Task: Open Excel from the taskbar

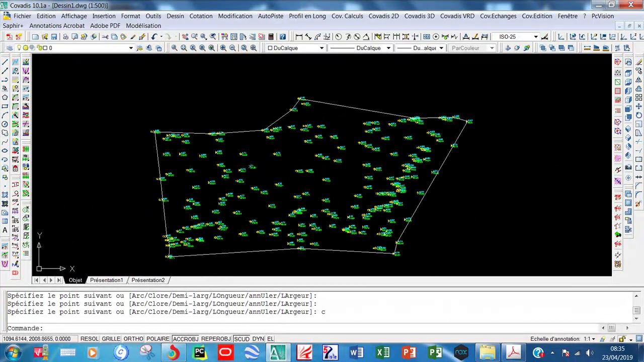Action: (x=383, y=352)
